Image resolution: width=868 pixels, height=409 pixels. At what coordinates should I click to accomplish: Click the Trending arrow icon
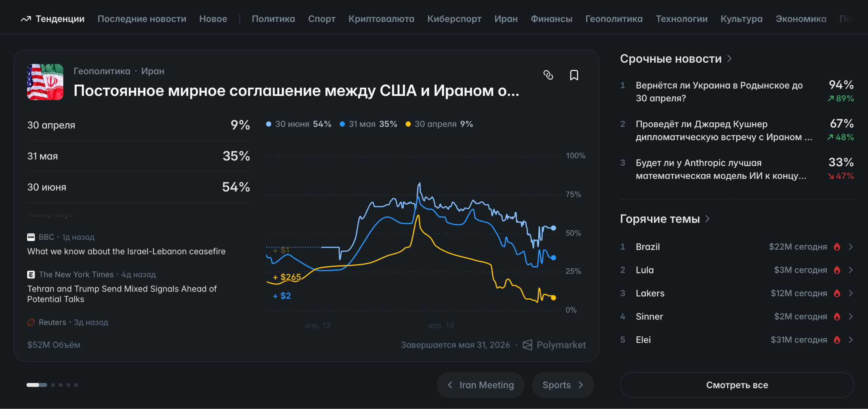(x=26, y=19)
